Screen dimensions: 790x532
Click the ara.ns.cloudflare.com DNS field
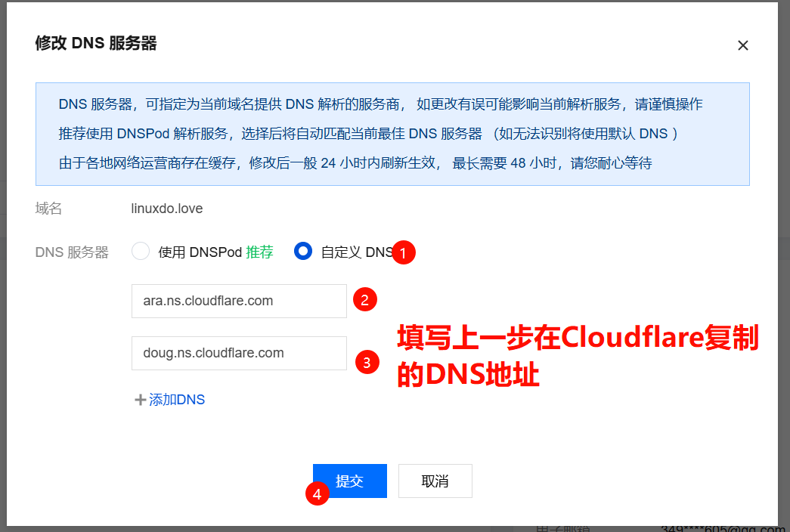[239, 301]
